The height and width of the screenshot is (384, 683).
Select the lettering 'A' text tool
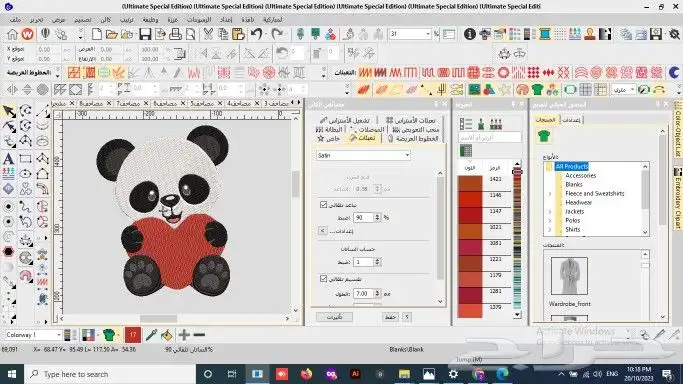8,158
